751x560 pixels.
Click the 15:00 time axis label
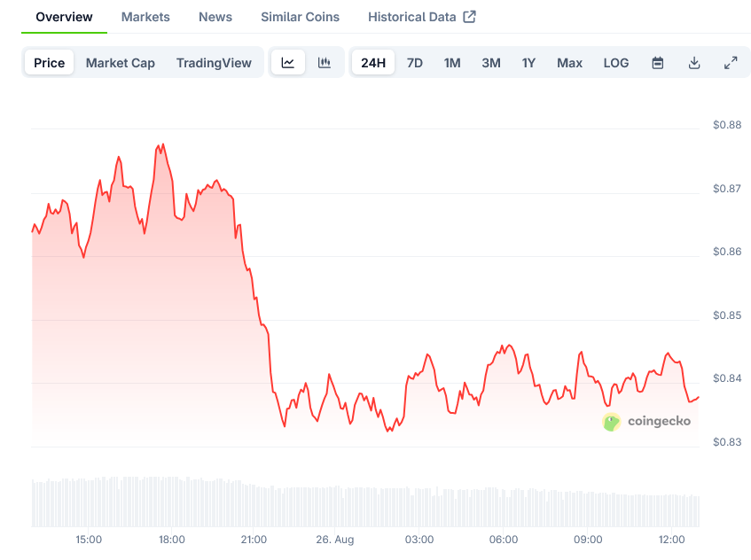pyautogui.click(x=89, y=540)
